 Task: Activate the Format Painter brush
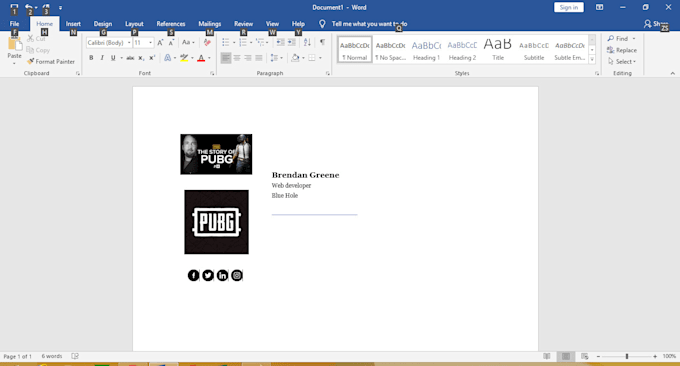30,62
